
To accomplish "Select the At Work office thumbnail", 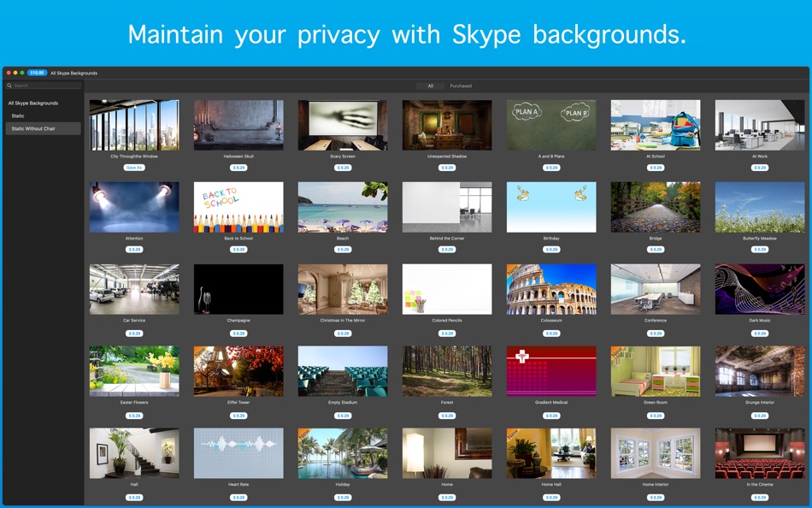I will (x=760, y=125).
